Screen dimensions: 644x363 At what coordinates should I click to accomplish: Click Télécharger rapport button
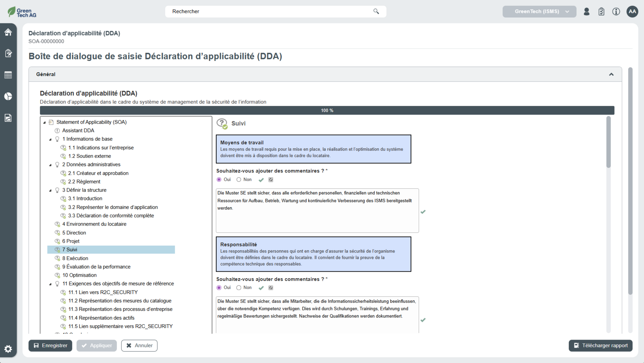click(600, 345)
